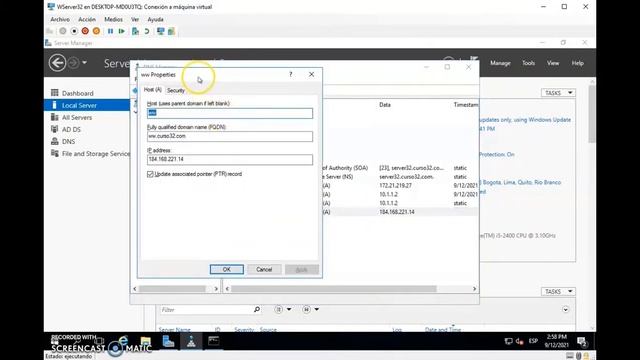Click the last Hyper-V toolbar icon
Viewport: 640px width, 360px height.
171,31
